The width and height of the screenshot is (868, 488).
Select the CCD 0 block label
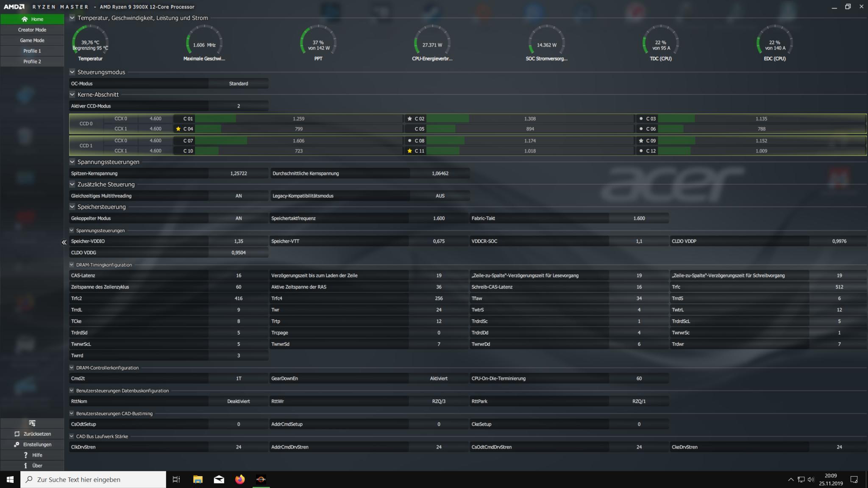(86, 124)
